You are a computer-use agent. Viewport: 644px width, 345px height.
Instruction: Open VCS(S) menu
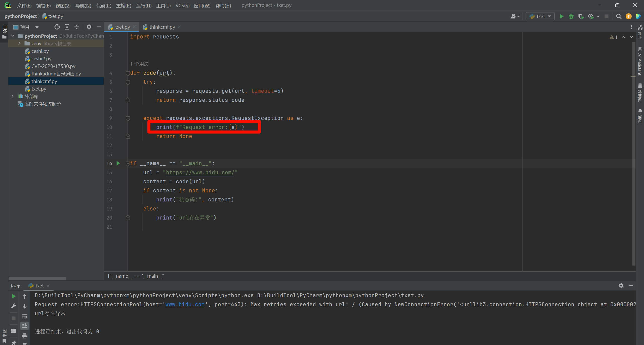point(182,6)
